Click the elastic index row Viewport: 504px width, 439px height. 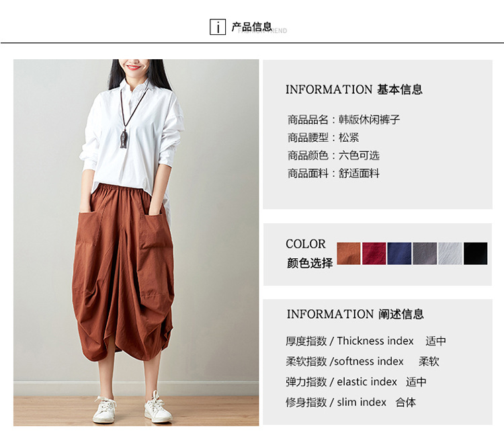point(355,382)
